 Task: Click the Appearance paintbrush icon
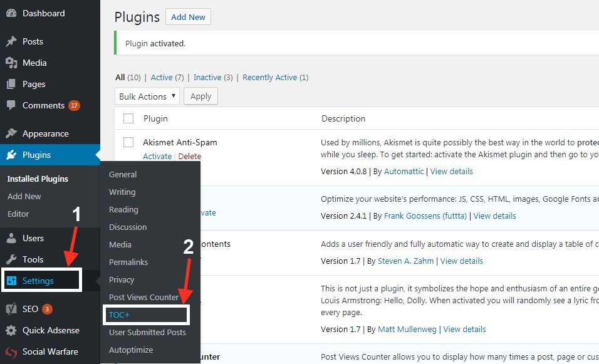coord(11,133)
